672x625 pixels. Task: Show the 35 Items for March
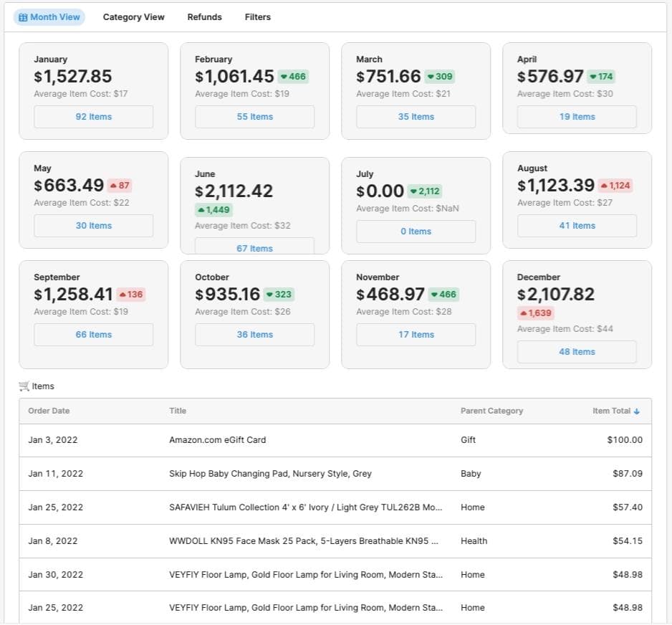point(416,117)
